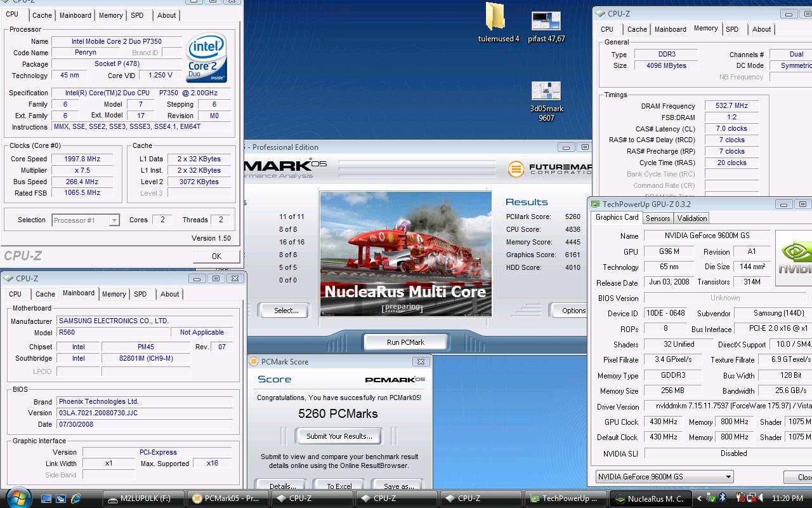
Task: Click the chipset PM45 field
Action: coord(146,347)
